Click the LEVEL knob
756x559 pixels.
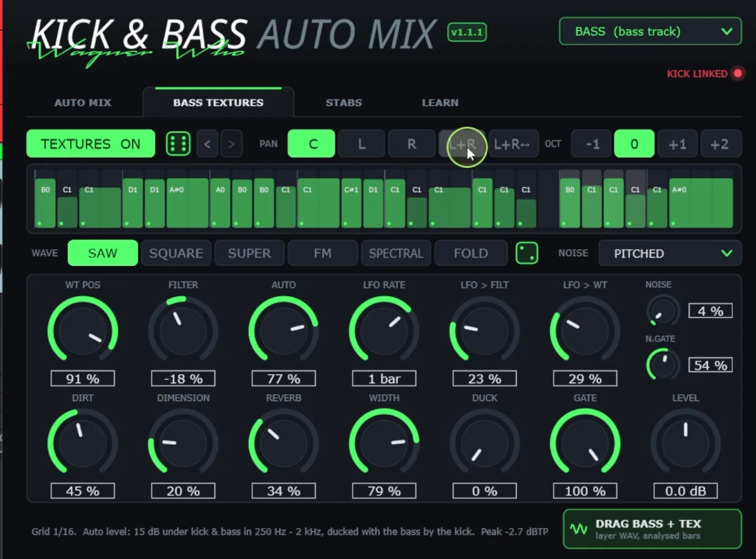pos(685,442)
